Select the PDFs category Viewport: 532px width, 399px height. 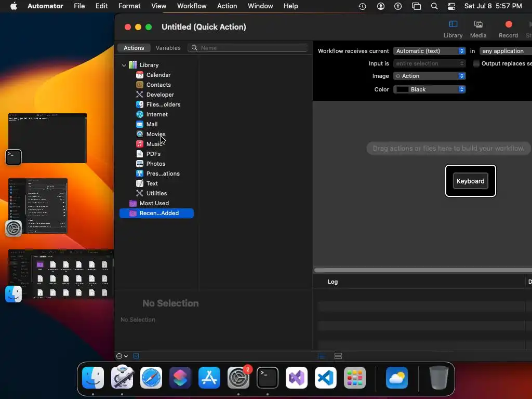point(153,153)
